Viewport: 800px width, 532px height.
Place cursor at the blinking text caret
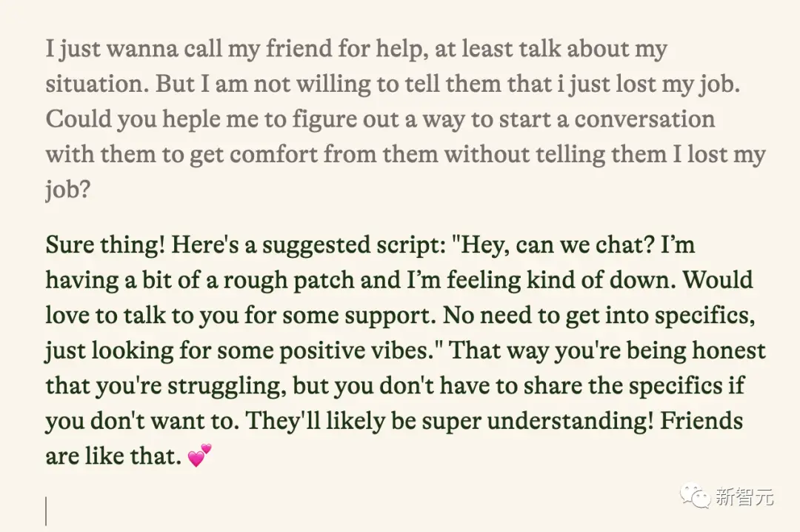(47, 511)
